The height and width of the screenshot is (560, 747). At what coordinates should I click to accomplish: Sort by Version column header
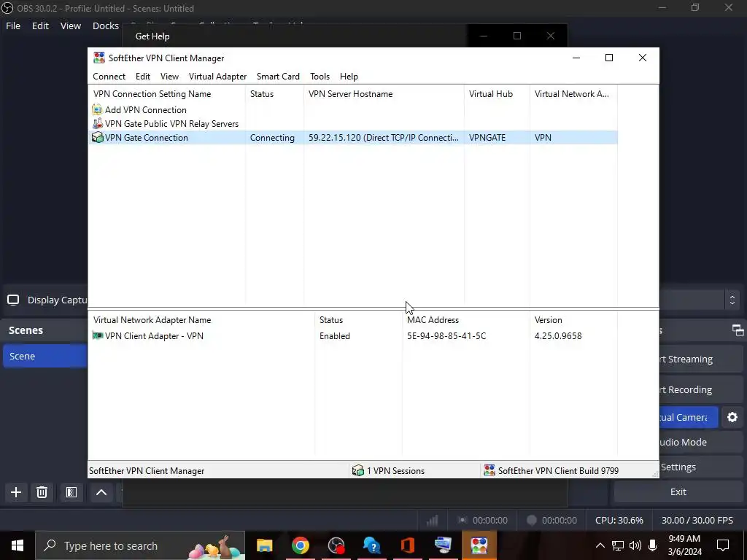click(x=573, y=320)
